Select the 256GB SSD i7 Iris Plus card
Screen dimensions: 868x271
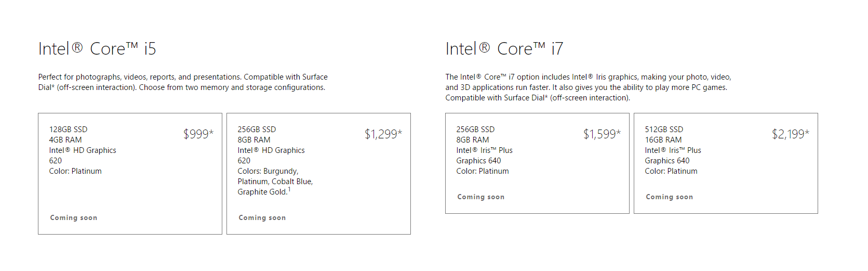[537, 163]
